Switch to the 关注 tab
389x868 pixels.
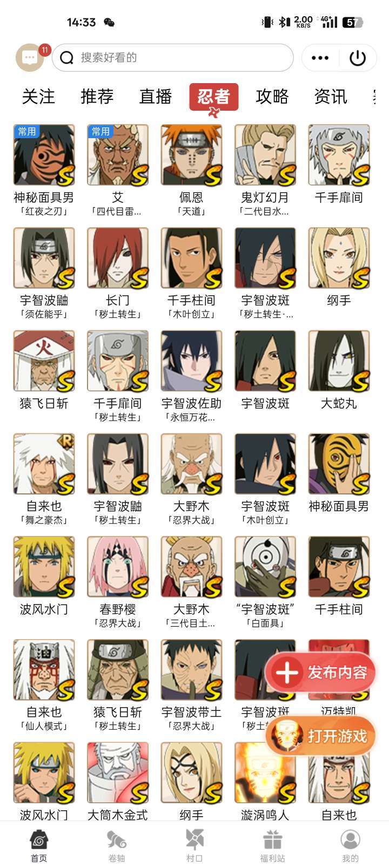(x=38, y=97)
